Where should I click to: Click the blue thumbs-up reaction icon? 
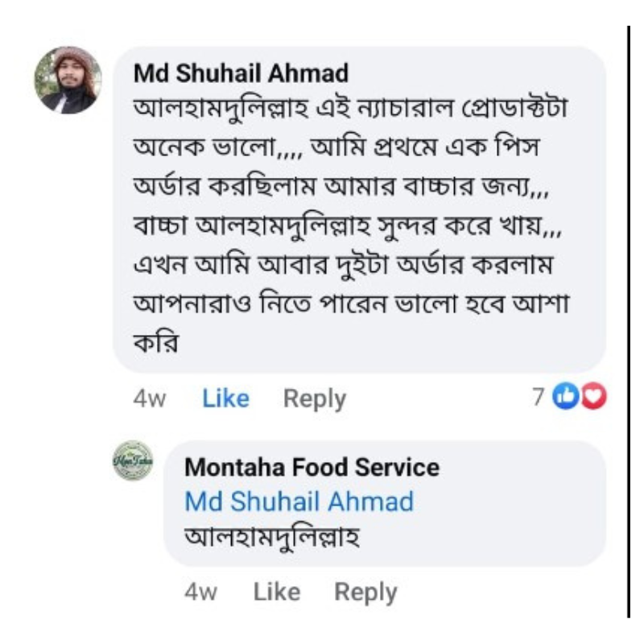point(568,396)
